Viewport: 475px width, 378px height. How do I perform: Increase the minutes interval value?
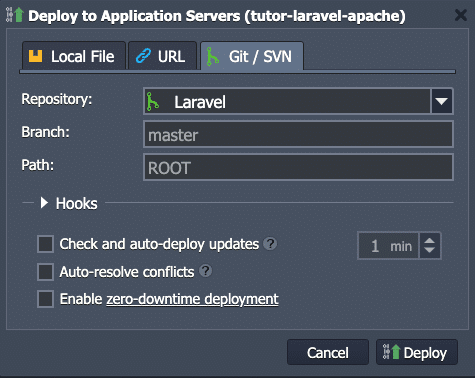coord(430,241)
